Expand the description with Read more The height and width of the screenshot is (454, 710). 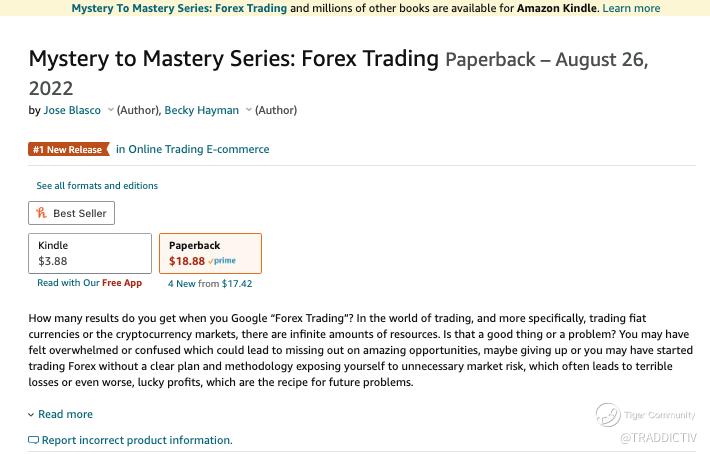click(64, 414)
